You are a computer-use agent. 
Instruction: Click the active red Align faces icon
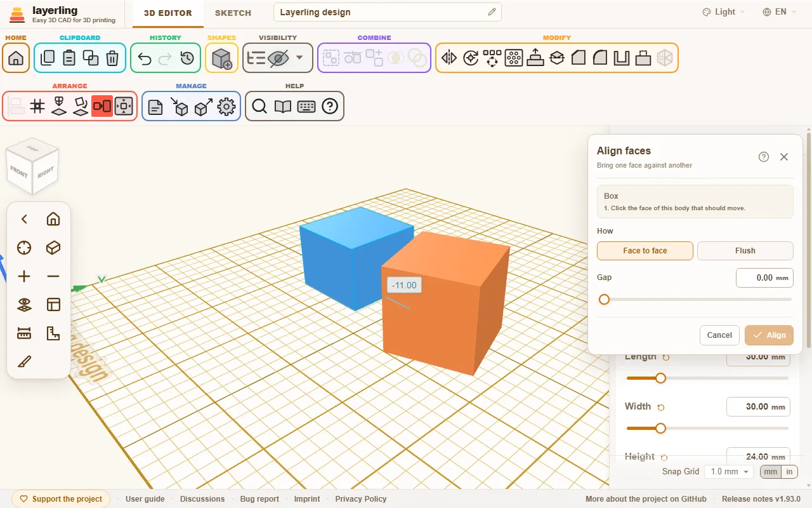[x=102, y=106]
